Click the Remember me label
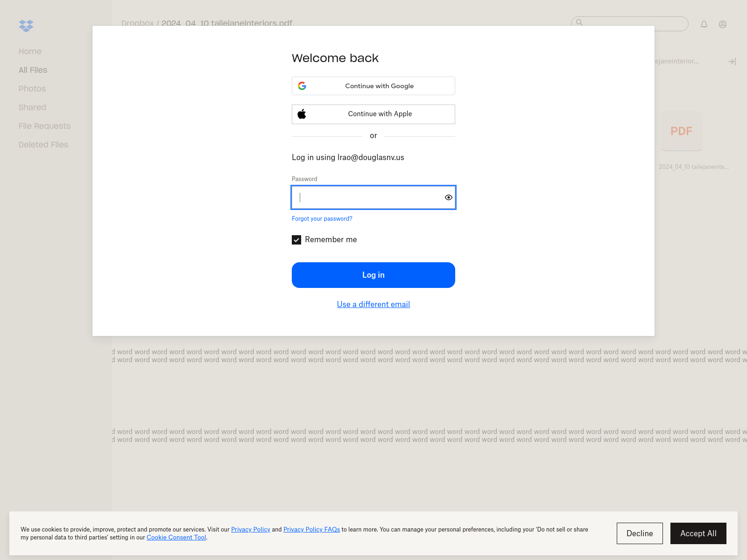This screenshot has height=560, width=747. tap(331, 239)
